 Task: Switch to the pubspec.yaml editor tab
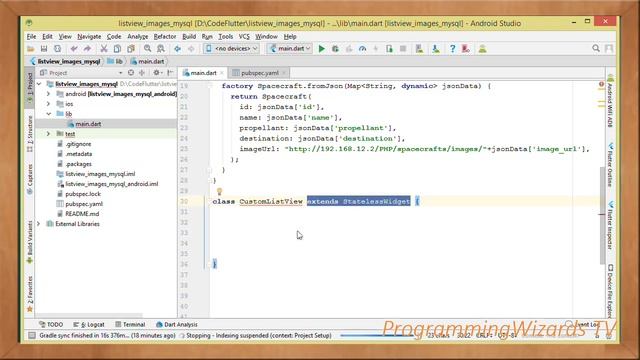[260, 73]
